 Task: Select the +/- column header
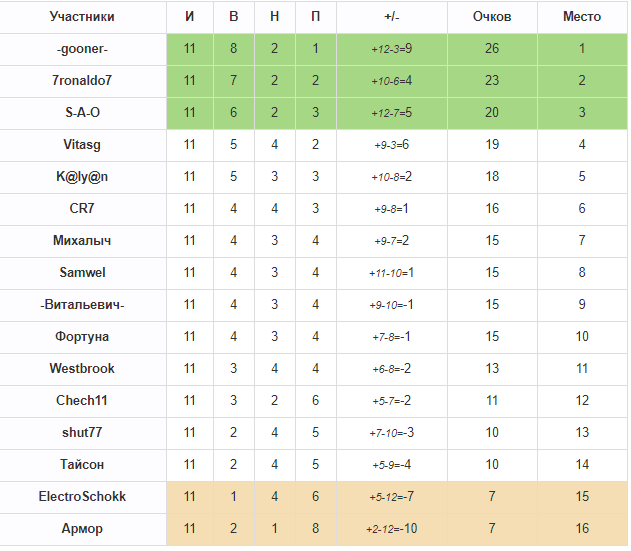point(392,17)
